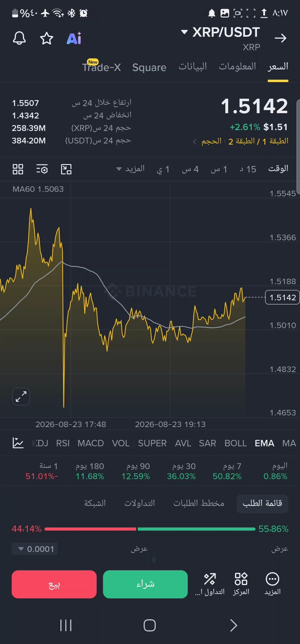Select the 4 س interval

(x=190, y=169)
